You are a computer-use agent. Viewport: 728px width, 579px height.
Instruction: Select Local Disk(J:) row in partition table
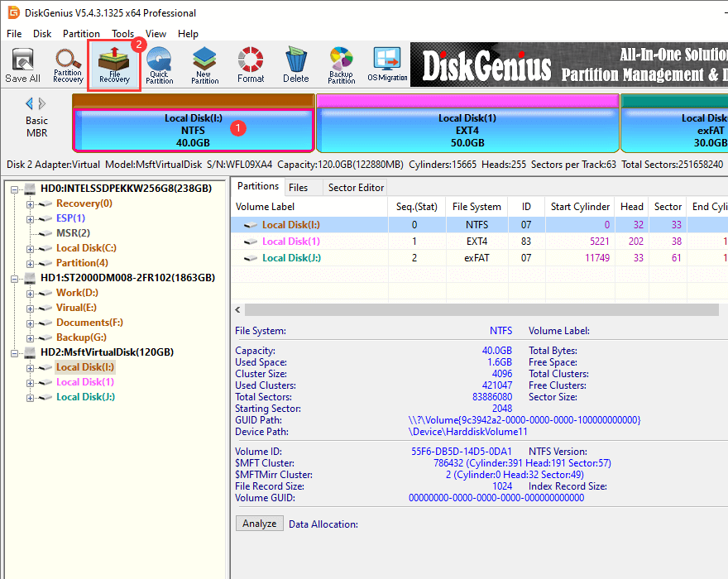291,258
